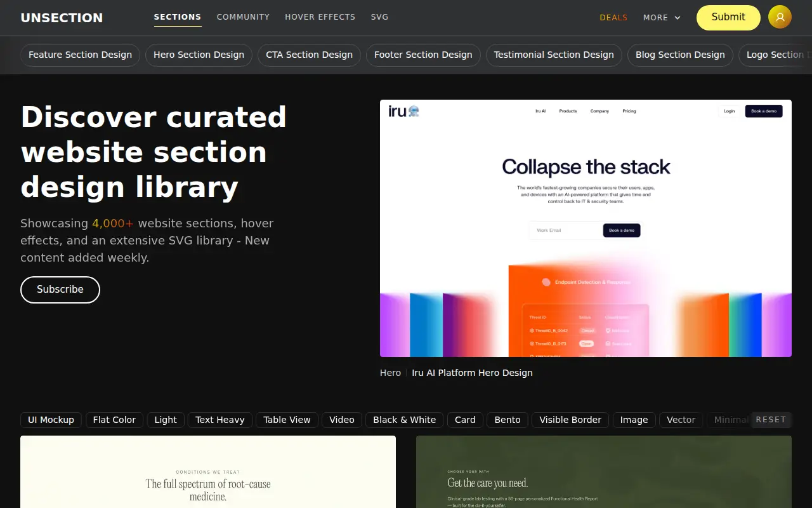Open the SECTIONS tab
Image resolution: width=812 pixels, height=508 pixels.
pos(178,17)
